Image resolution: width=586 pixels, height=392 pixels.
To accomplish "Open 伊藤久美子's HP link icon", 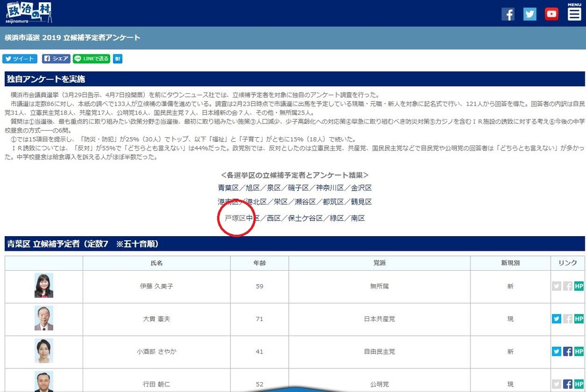I will pyautogui.click(x=580, y=286).
